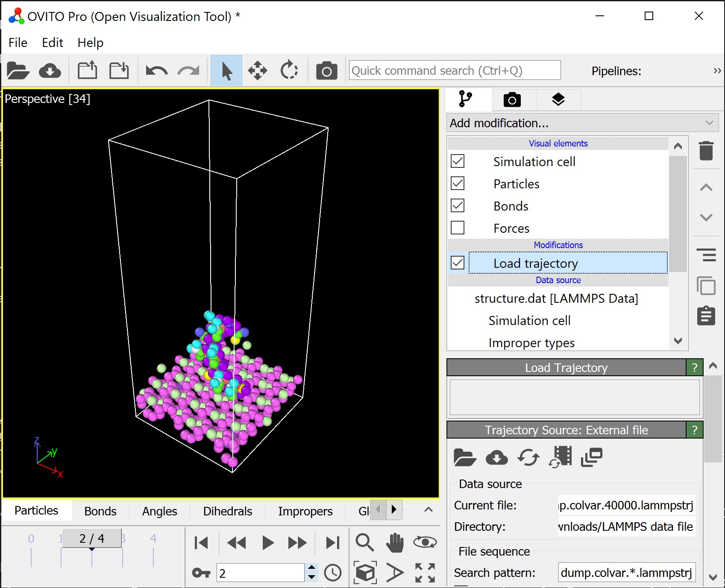Open Load Trajectory help button

pyautogui.click(x=695, y=368)
